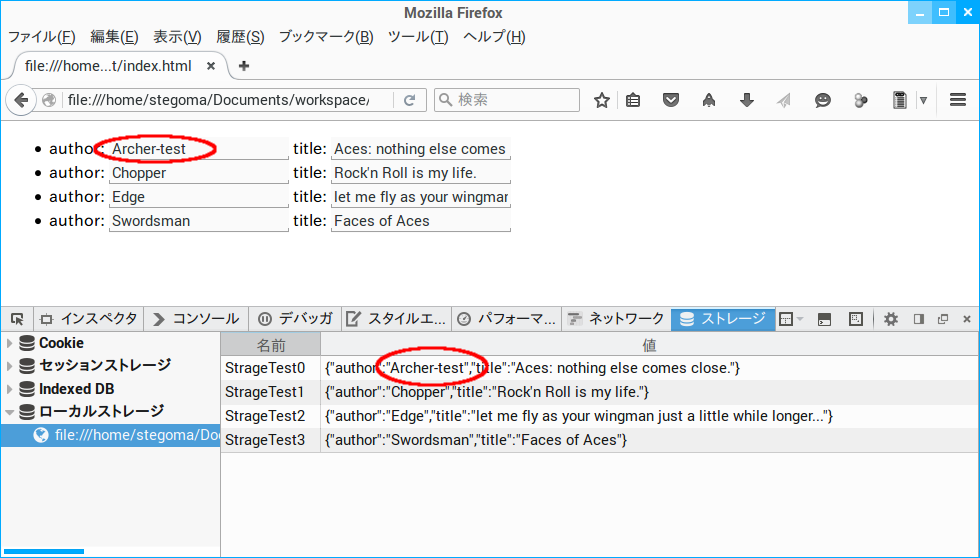Switch to the ネットワーク tab
Viewport: 980px width, 558px height.
coord(616,319)
